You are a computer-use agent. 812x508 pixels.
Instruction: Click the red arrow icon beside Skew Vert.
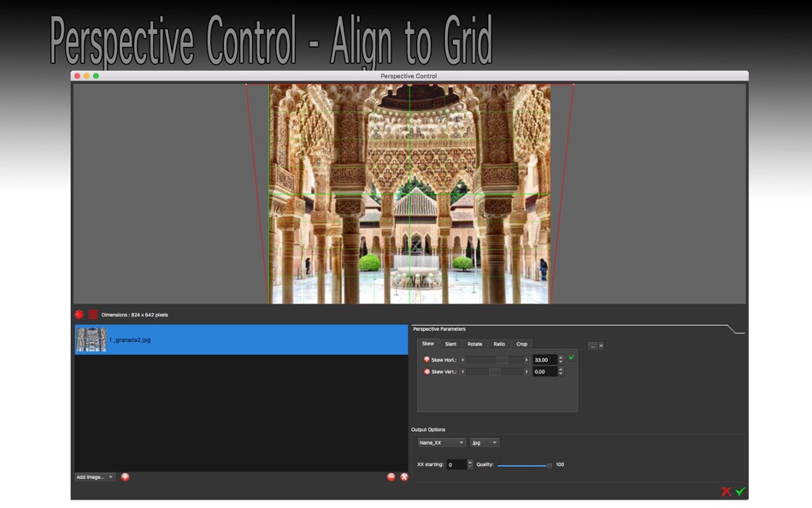pyautogui.click(x=426, y=371)
